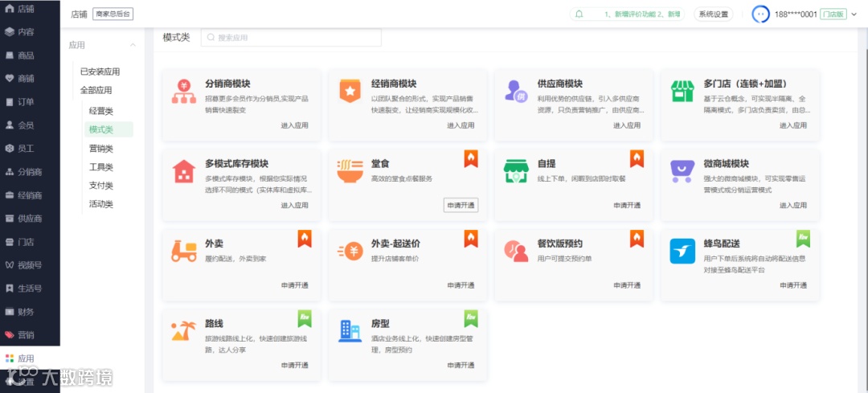The width and height of the screenshot is (868, 393).
Task: Select 全部应用 in the app tree
Action: pos(96,90)
